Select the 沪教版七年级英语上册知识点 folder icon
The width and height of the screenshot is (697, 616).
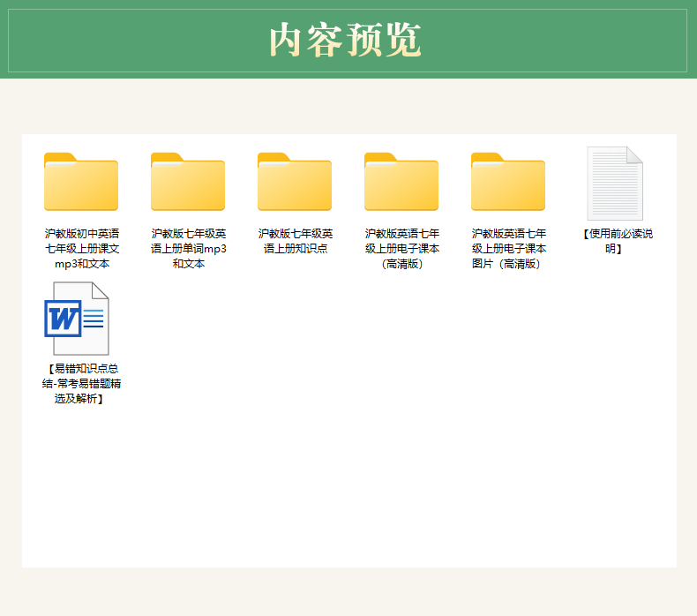click(295, 182)
